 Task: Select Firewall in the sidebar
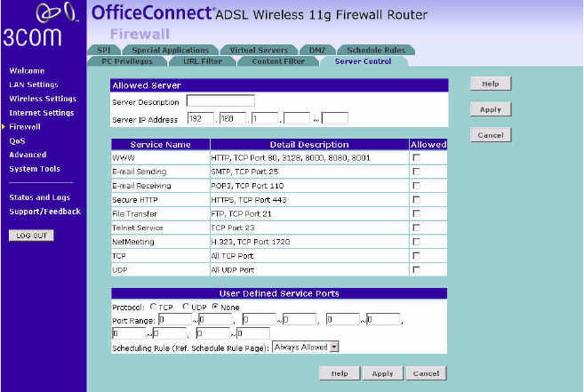click(x=25, y=127)
